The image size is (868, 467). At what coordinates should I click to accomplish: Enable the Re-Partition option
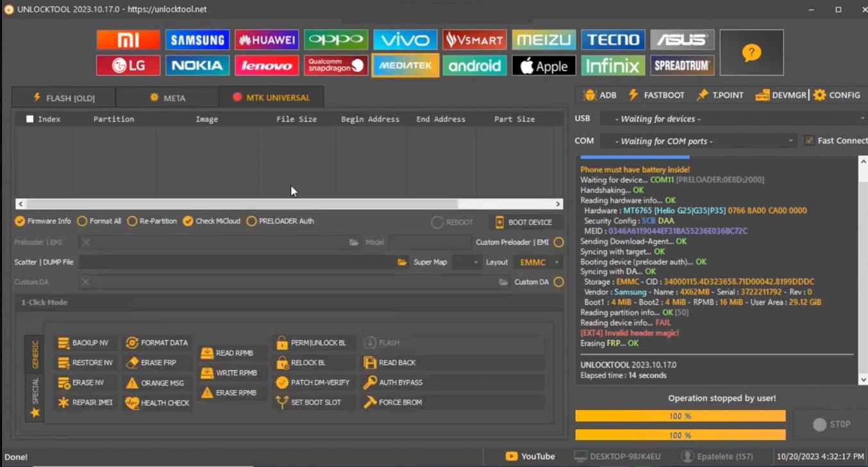(132, 221)
